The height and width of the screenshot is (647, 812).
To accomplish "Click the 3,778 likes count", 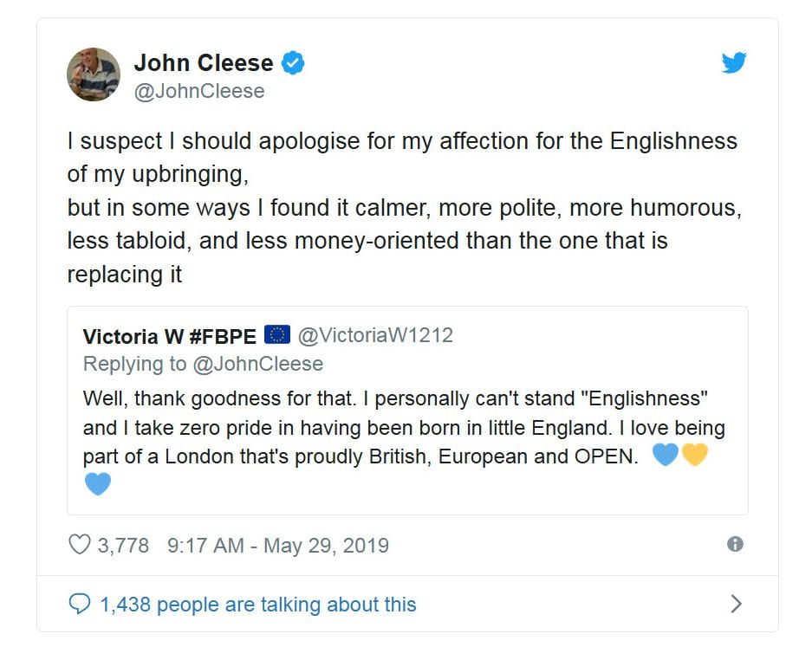I will coord(123,546).
